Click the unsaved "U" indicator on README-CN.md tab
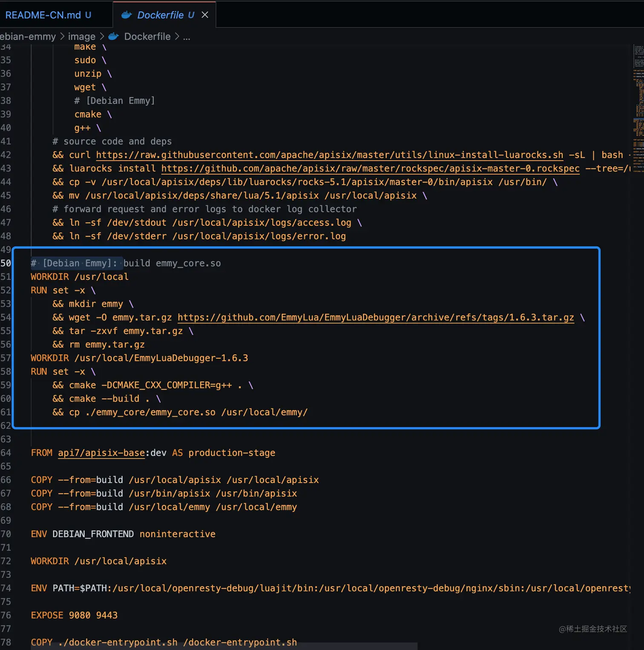 88,15
